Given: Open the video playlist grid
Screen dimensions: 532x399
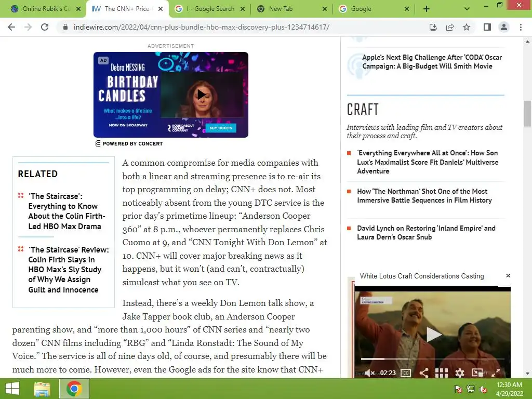Looking at the screenshot, I should (x=442, y=373).
